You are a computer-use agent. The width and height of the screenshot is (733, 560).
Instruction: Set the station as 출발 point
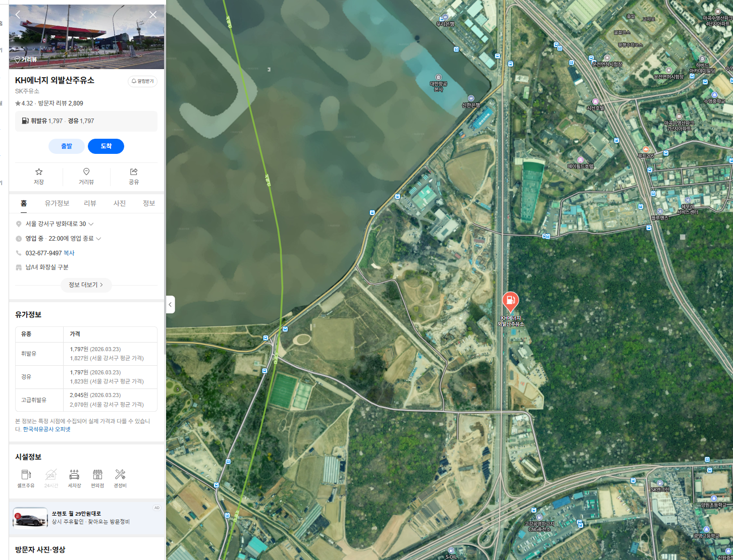coord(67,146)
